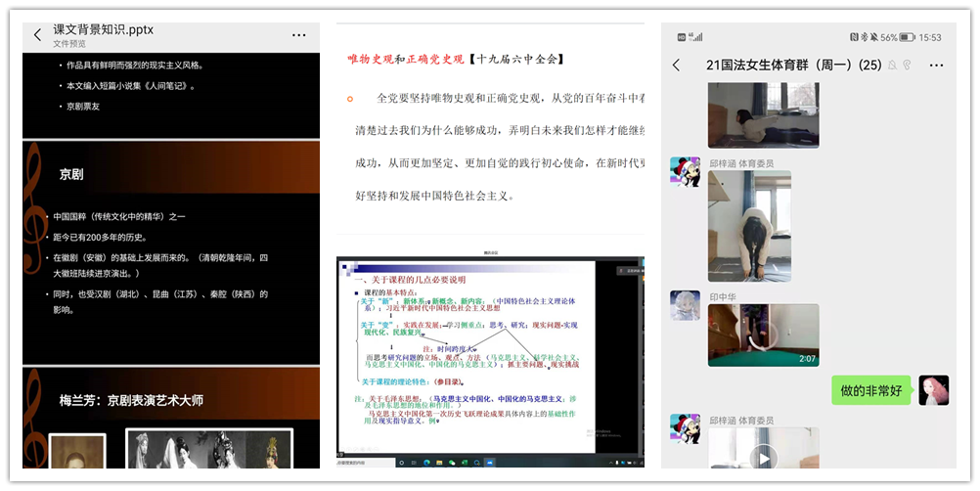Tap the 唯物史观和正确党史观 red heading
Image resolution: width=980 pixels, height=491 pixels.
coord(405,60)
